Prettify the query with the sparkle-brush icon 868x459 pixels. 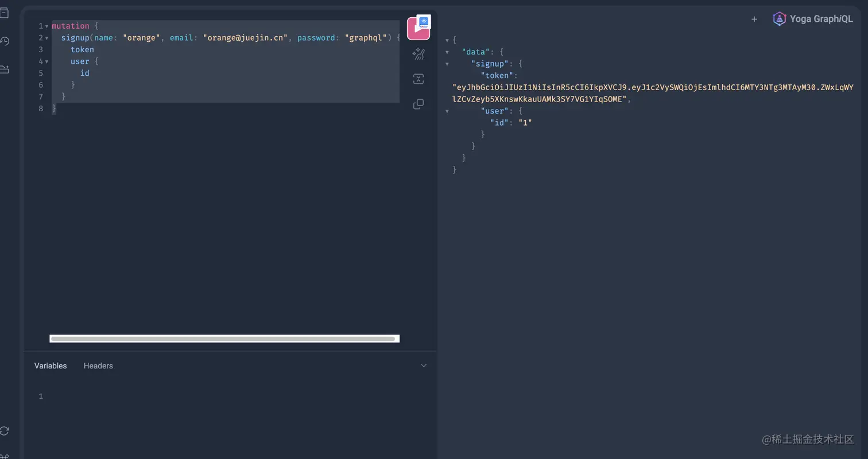(x=418, y=55)
